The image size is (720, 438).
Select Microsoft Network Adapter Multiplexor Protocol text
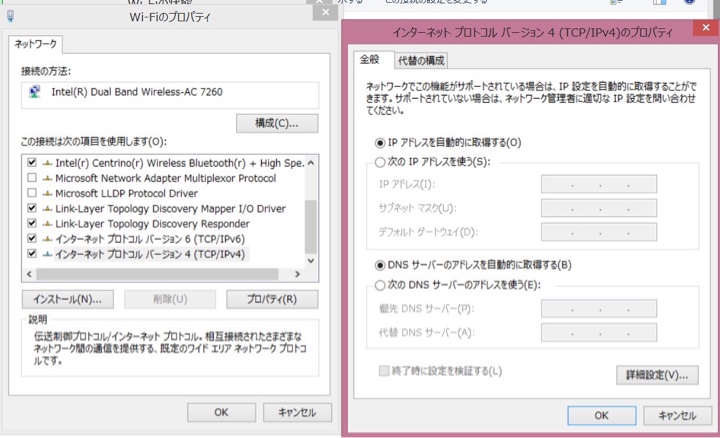click(x=166, y=178)
